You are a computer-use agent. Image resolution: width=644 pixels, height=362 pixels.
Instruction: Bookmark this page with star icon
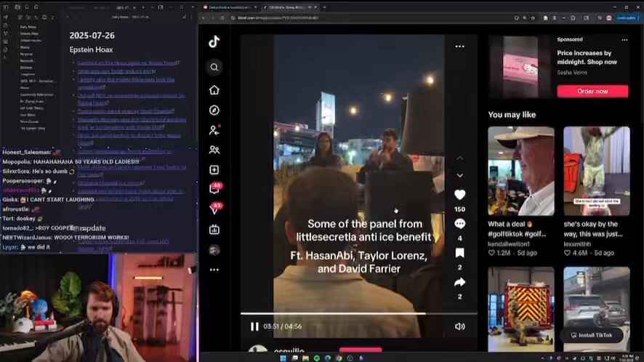[x=533, y=18]
